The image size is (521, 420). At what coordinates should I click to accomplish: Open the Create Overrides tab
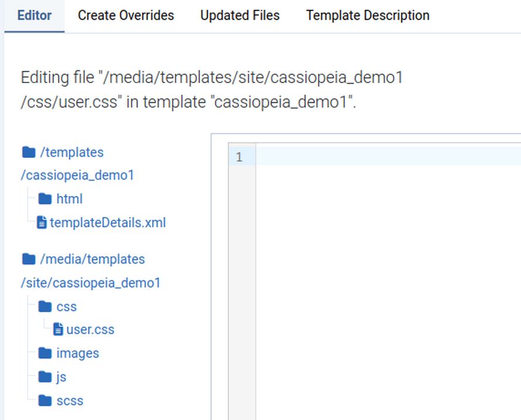point(126,15)
